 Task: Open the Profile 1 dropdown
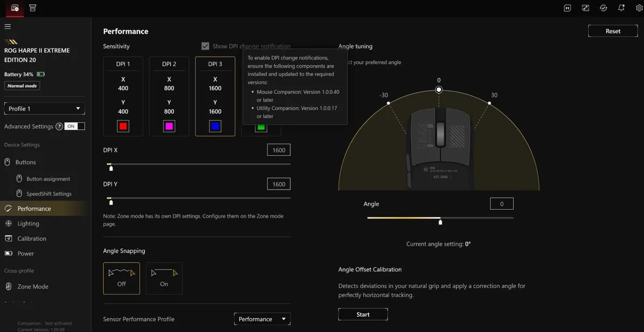(45, 109)
